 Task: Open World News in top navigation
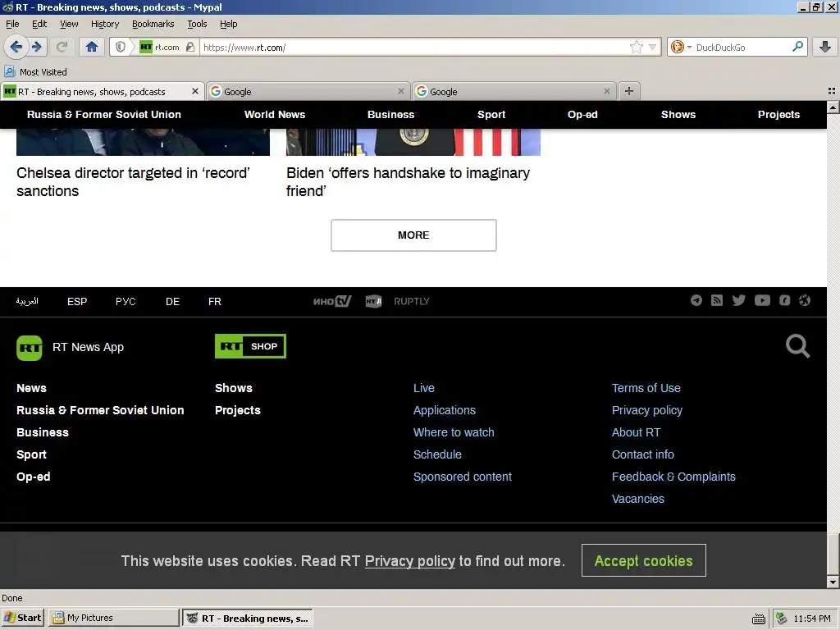tap(275, 114)
